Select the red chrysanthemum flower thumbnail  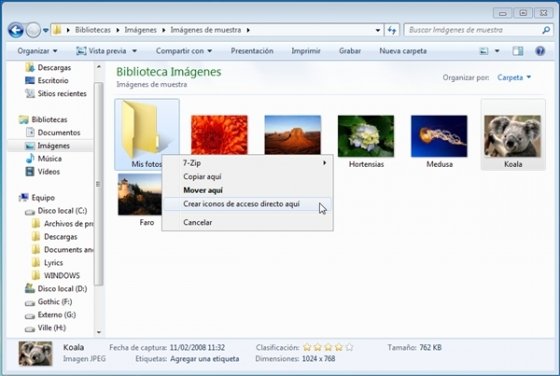(219, 135)
